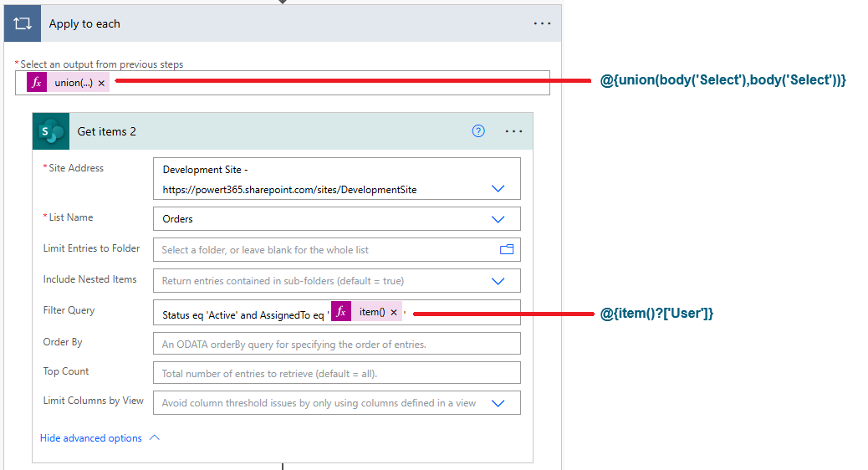Open Apply to each ellipsis menu
Viewport: 868px width, 470px height.
[542, 23]
